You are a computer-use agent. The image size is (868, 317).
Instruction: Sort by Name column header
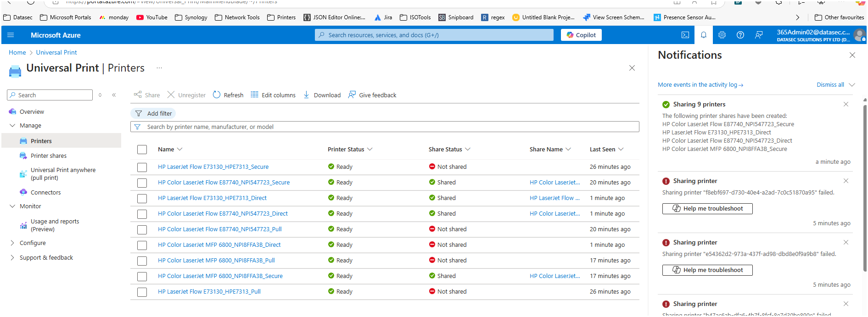170,149
